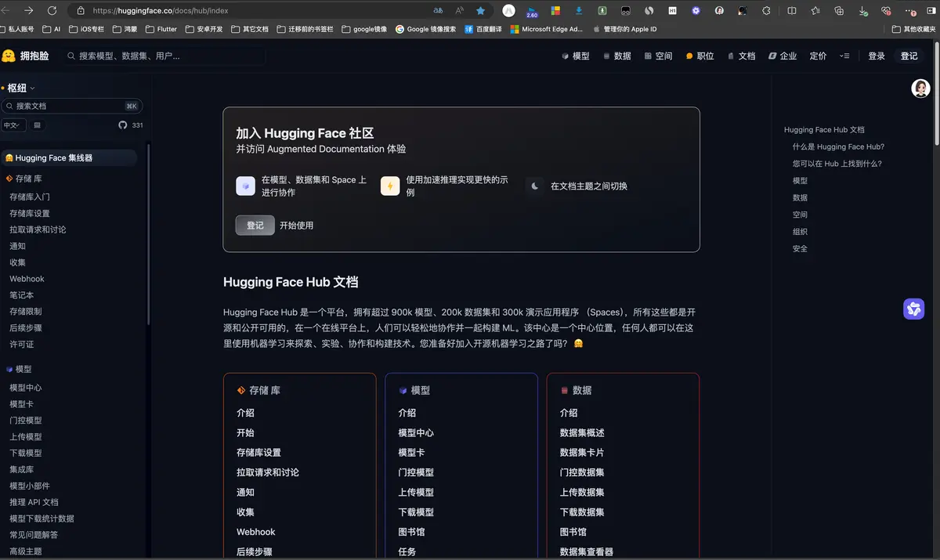940x560 pixels.
Task: Expand the more-options menu icon in header
Action: 844,56
